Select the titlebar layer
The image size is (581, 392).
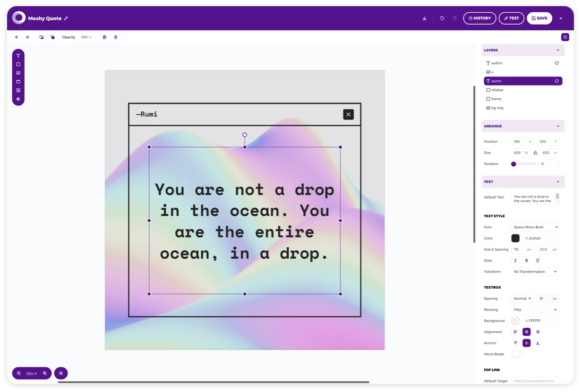coord(523,90)
